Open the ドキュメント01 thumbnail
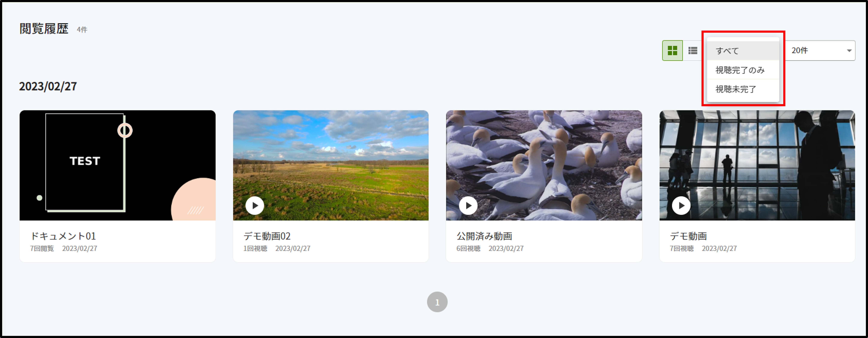This screenshot has height=338, width=868. pyautogui.click(x=118, y=165)
